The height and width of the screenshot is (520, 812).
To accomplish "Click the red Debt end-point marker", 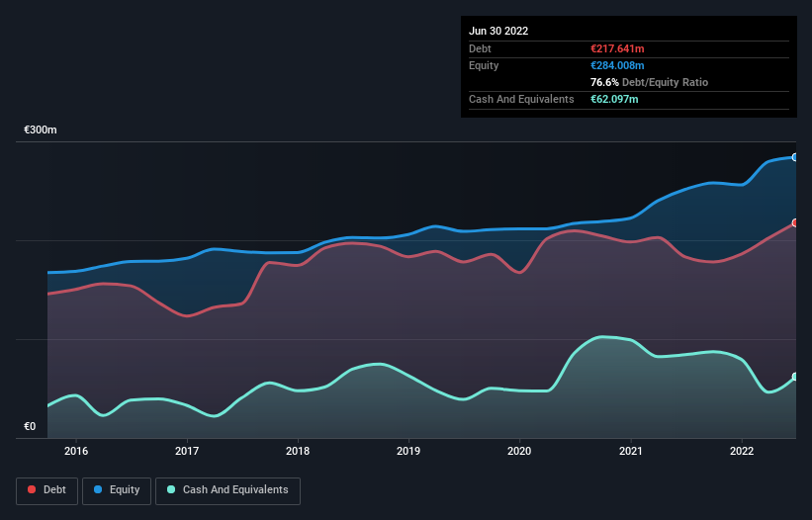I will pyautogui.click(x=795, y=223).
